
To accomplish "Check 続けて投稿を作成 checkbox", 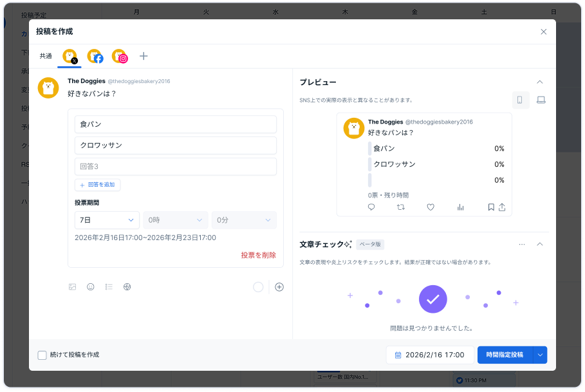I will coord(42,355).
